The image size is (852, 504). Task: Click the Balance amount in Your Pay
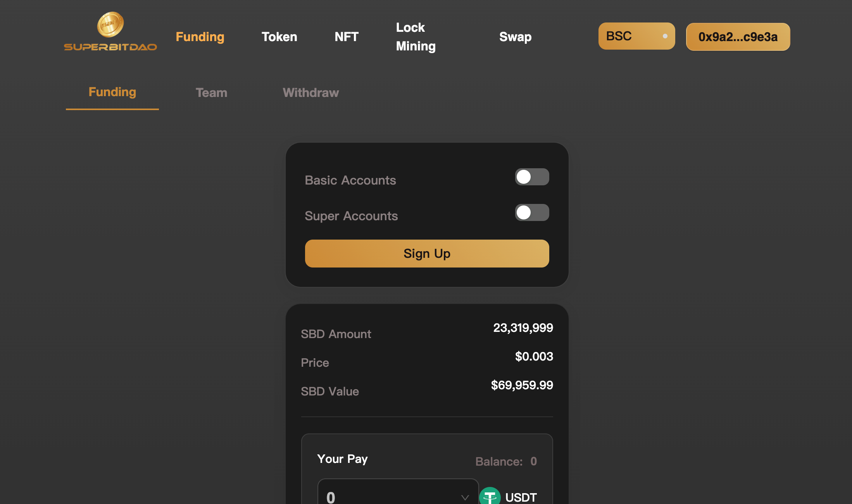(x=533, y=461)
